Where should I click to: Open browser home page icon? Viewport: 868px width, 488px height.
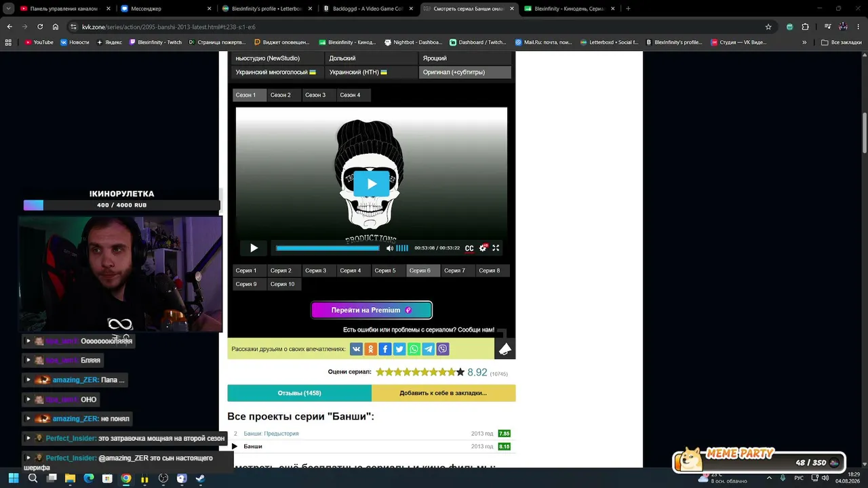56,26
